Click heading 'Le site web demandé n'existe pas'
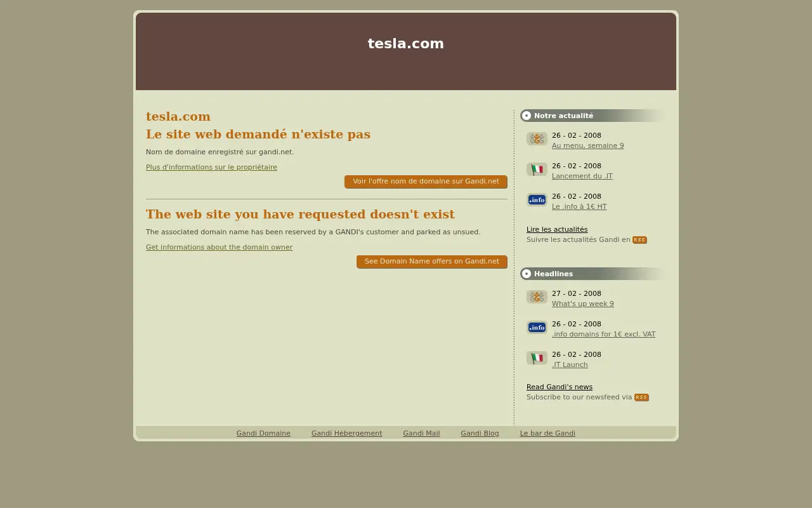 [258, 135]
